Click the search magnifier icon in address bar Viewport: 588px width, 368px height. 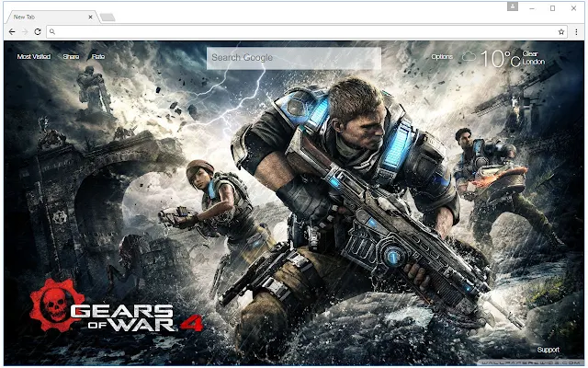52,32
